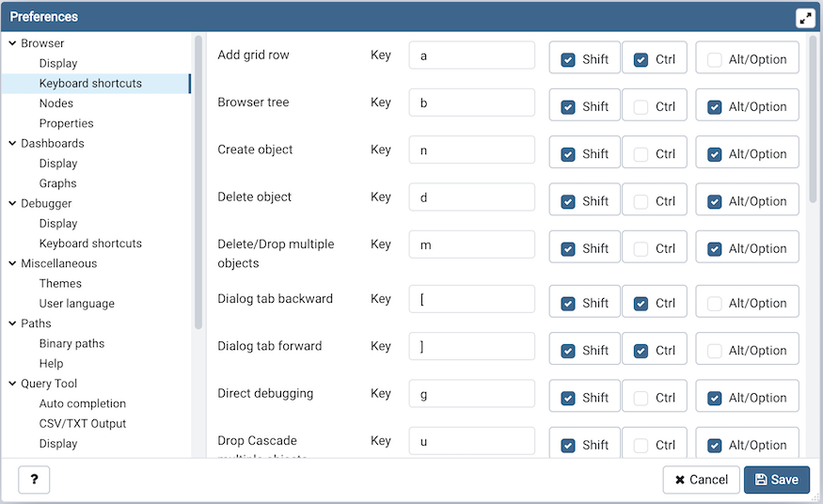Uncheck Shift for Browser tree
Screen dimensions: 823x504
tap(568, 107)
